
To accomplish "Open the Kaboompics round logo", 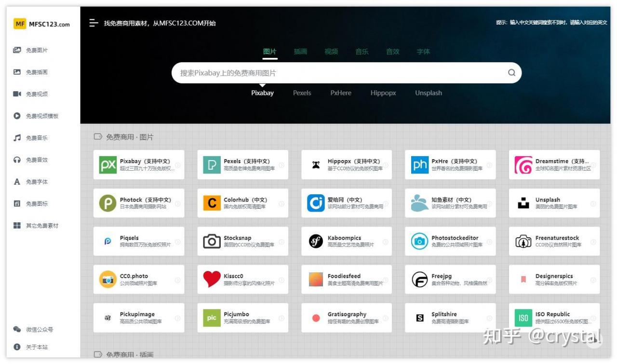I will point(316,241).
